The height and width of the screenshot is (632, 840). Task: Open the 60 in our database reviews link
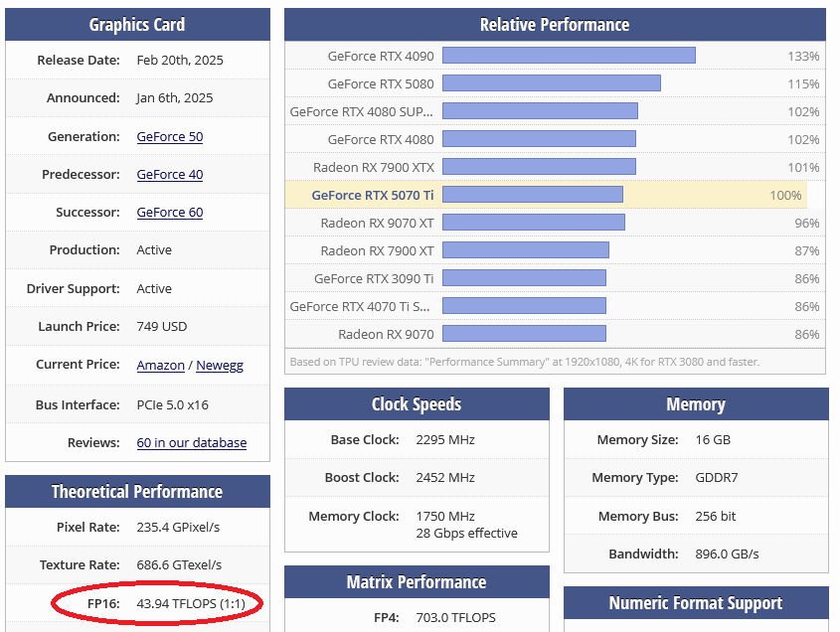[191, 443]
